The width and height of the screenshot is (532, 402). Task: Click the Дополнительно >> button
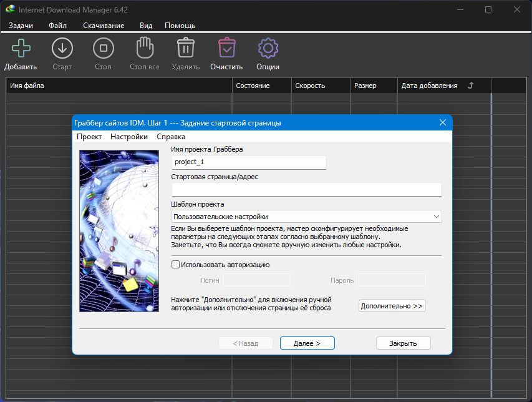[x=392, y=306]
